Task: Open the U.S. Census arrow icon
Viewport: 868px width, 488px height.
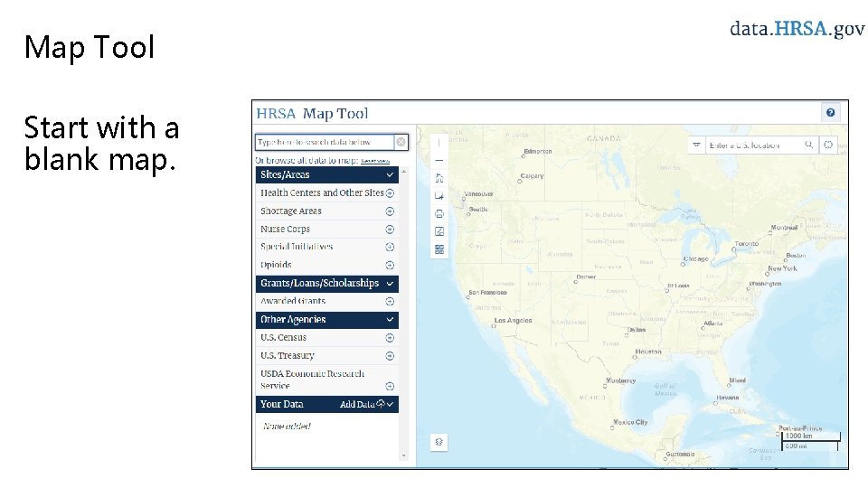Action: pos(390,337)
